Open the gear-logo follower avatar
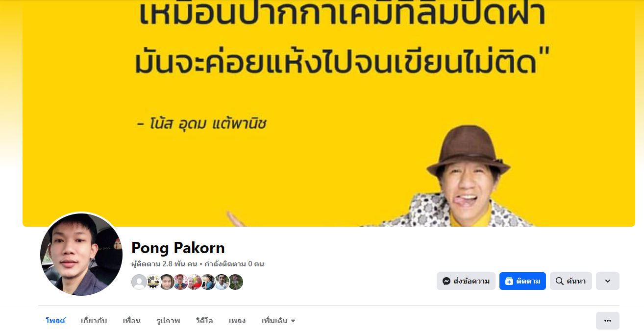 pos(153,282)
